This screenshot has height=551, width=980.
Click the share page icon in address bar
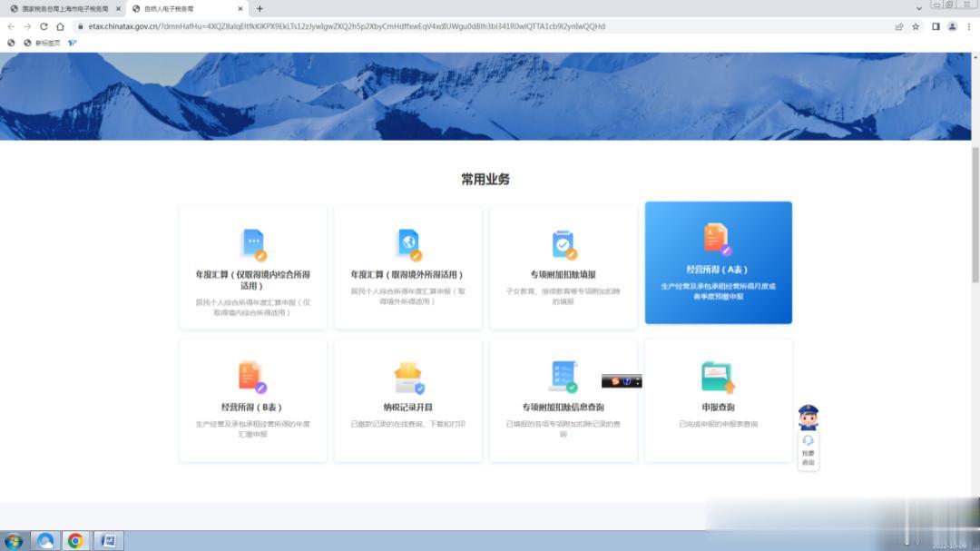pyautogui.click(x=898, y=26)
